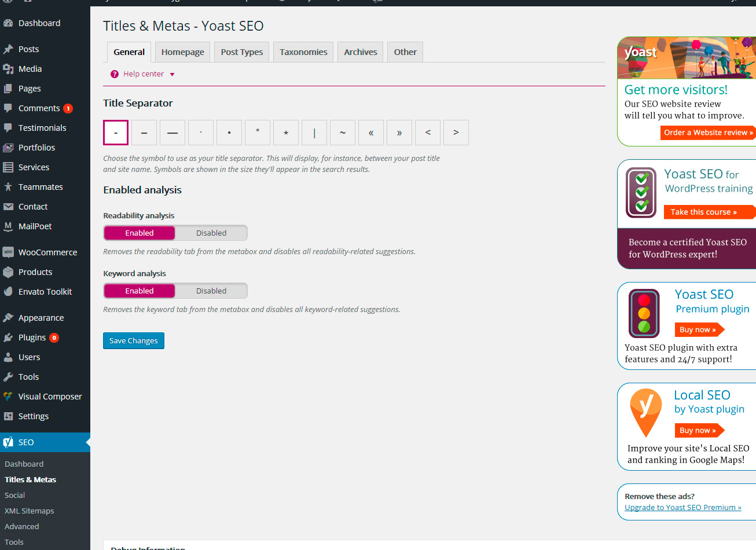The image size is (756, 550).
Task: Click the Yoast SEO menu icon
Action: coord(8,442)
